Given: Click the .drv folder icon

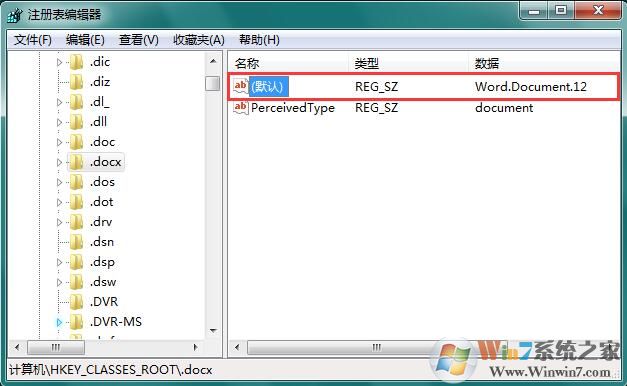Looking at the screenshot, I should [x=76, y=222].
